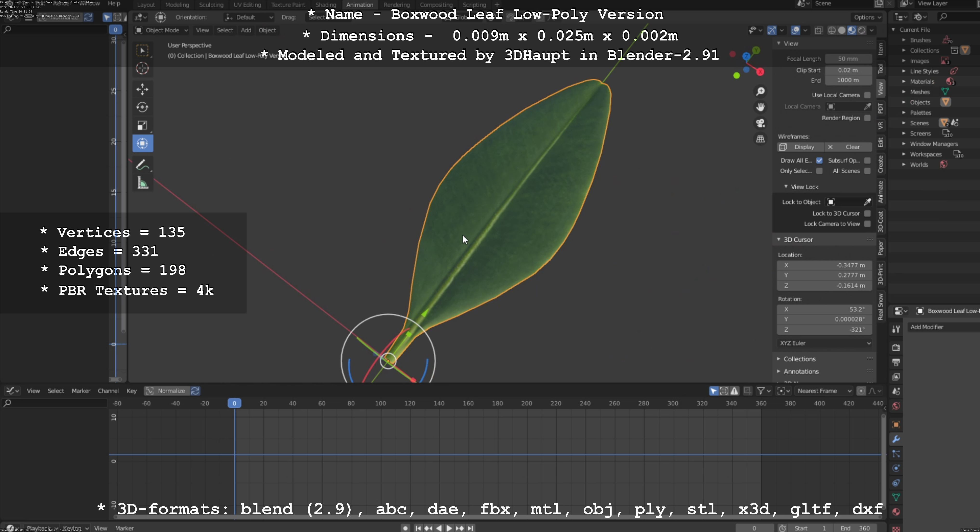Viewport: 980px width, 532px height.
Task: Open World properties globe icon
Action: (896, 406)
